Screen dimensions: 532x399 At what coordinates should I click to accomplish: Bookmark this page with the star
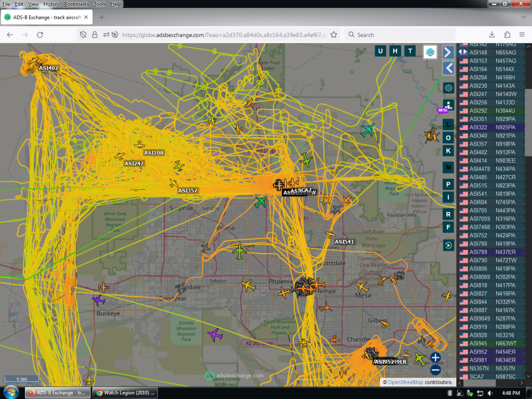(x=334, y=35)
